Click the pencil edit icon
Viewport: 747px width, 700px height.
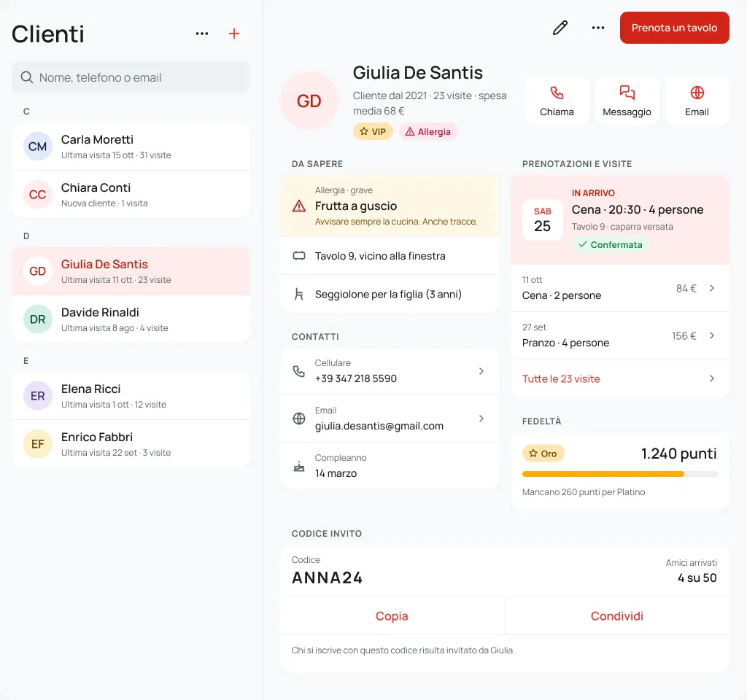pyautogui.click(x=560, y=28)
